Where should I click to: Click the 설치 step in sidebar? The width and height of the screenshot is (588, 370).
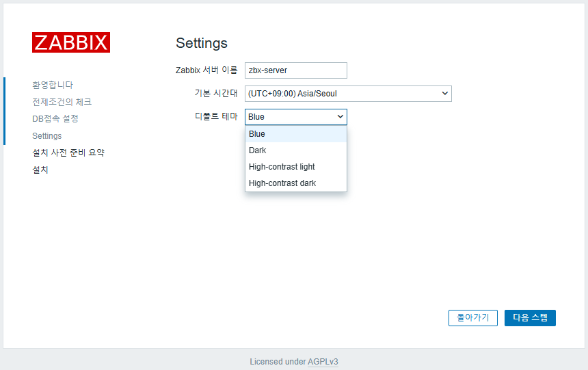(x=40, y=170)
